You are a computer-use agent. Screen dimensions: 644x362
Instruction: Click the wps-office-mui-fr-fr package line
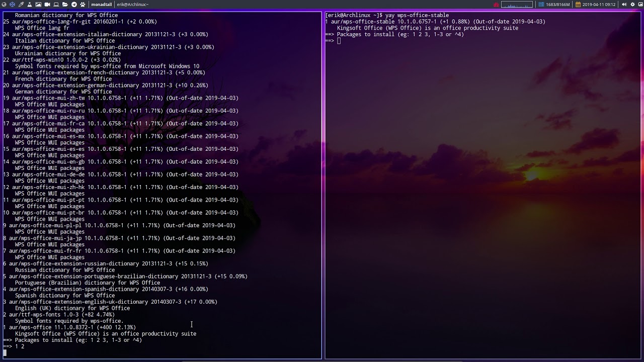119,251
